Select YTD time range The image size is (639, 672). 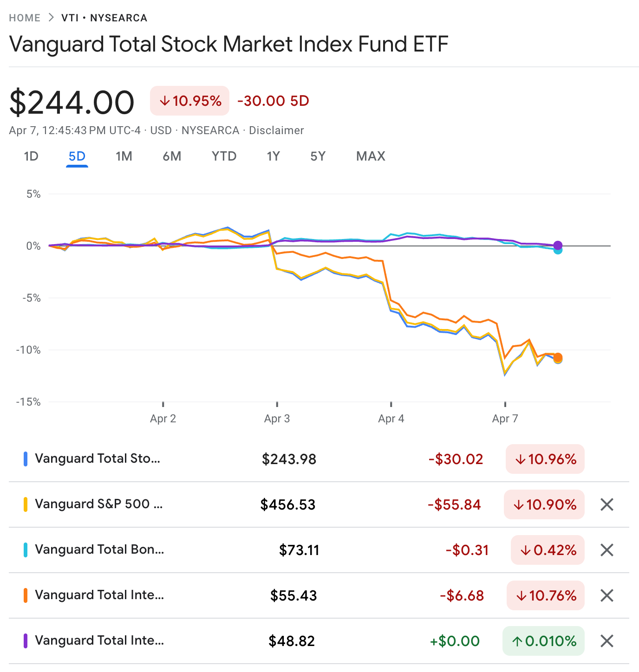coord(224,156)
